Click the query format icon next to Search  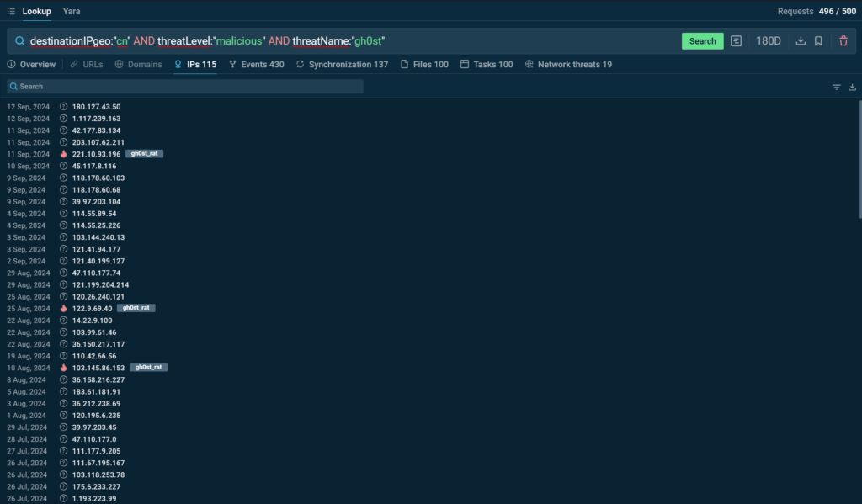coord(737,41)
